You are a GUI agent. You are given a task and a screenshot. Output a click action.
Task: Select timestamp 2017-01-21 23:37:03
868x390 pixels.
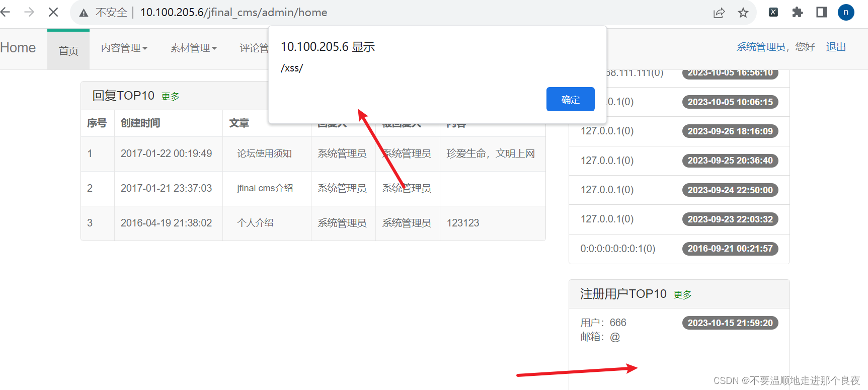pos(166,188)
